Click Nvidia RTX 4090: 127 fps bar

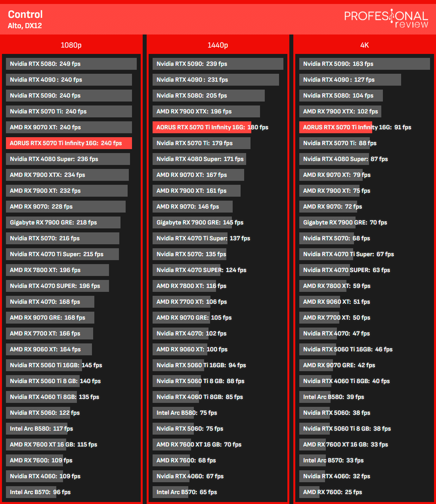point(350,80)
